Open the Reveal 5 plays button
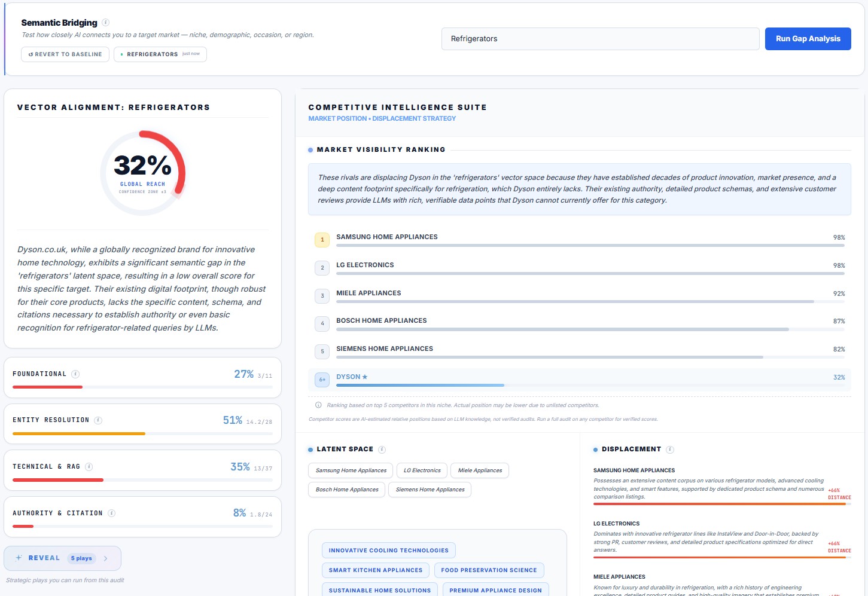 click(62, 558)
